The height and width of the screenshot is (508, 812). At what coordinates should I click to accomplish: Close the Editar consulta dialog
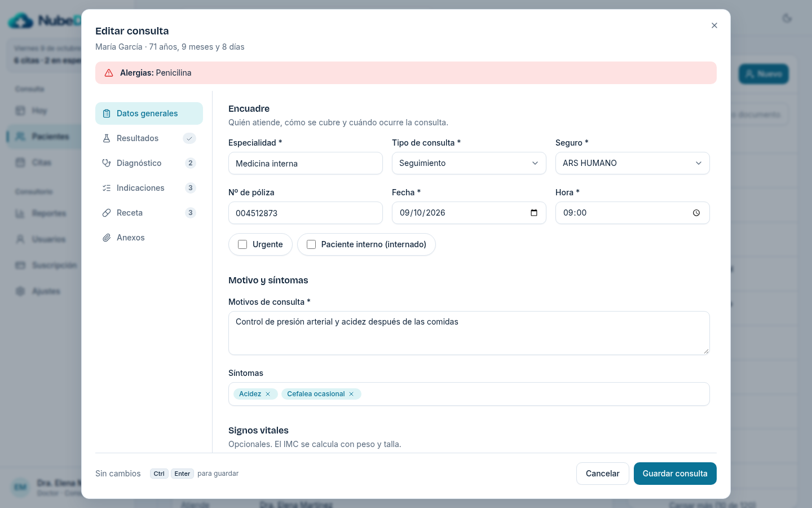(714, 25)
